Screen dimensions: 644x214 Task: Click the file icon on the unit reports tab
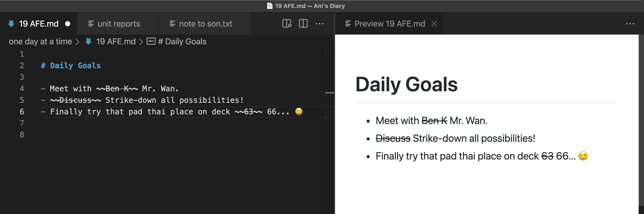pyautogui.click(x=91, y=24)
